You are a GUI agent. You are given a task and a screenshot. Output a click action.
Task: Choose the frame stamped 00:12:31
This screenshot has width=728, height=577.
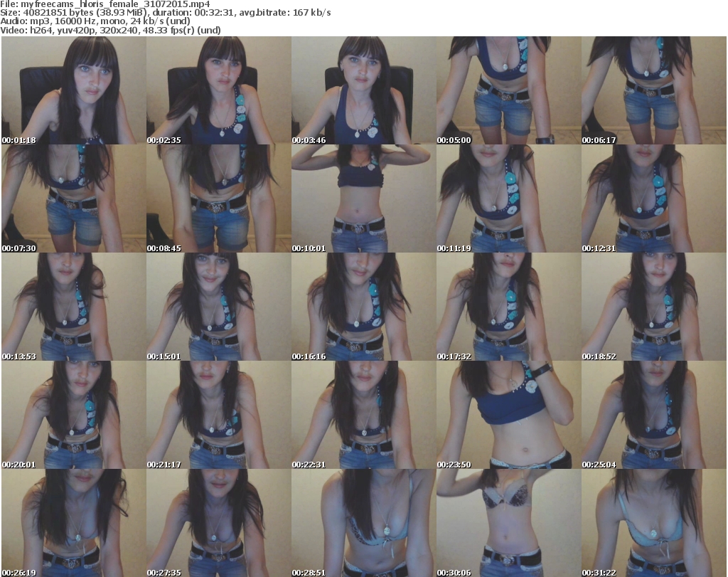[x=654, y=198]
